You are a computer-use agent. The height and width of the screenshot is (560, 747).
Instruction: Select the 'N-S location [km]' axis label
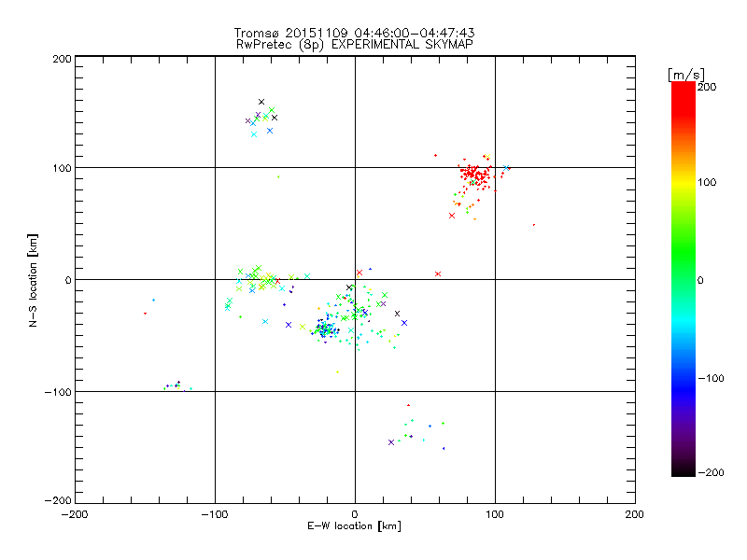coord(33,280)
